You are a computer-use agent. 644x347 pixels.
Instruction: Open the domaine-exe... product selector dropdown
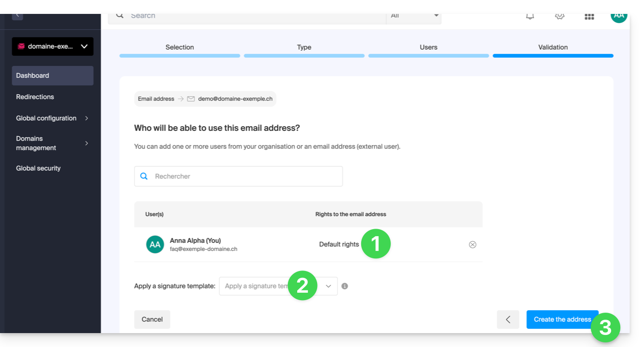(52, 46)
